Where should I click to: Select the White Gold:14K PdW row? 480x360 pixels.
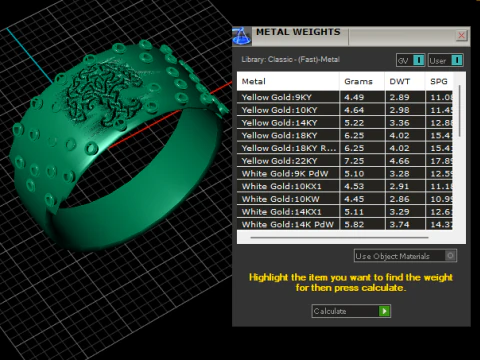point(345,224)
